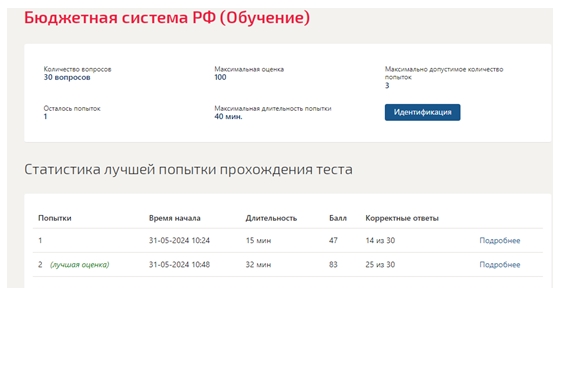
Task: Open Подробнее link for attempt 2
Action: 499,265
